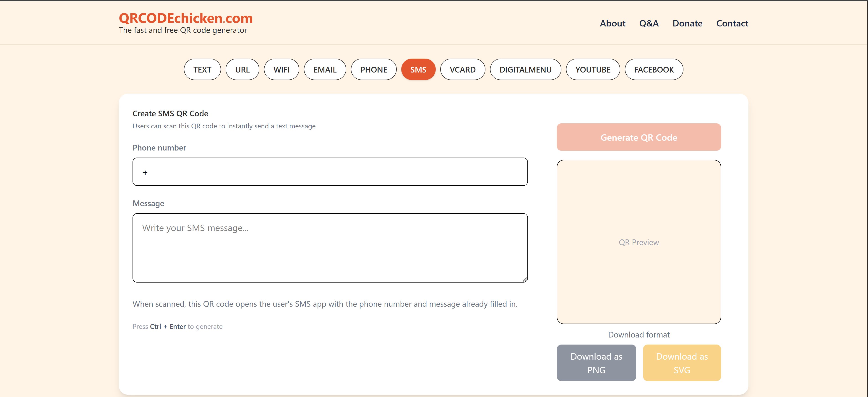The width and height of the screenshot is (868, 397).
Task: Click the Generate QR Code button
Action: 639,137
